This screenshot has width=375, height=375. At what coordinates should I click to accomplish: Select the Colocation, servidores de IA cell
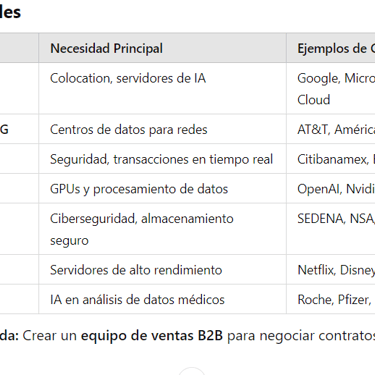coord(162,89)
